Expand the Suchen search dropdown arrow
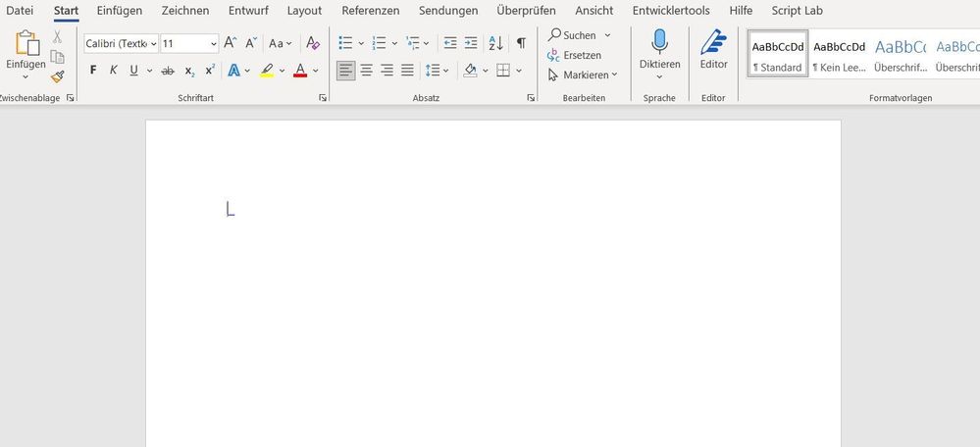The image size is (980, 447). [x=607, y=35]
